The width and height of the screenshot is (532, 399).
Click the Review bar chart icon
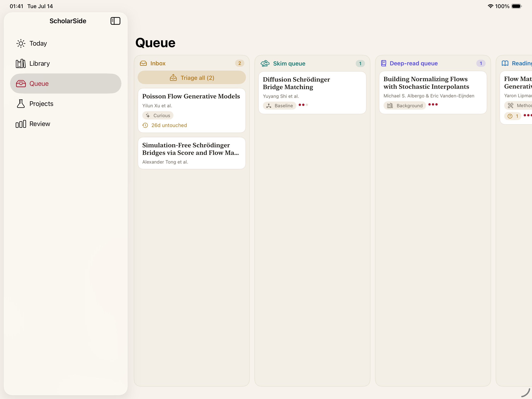21,124
